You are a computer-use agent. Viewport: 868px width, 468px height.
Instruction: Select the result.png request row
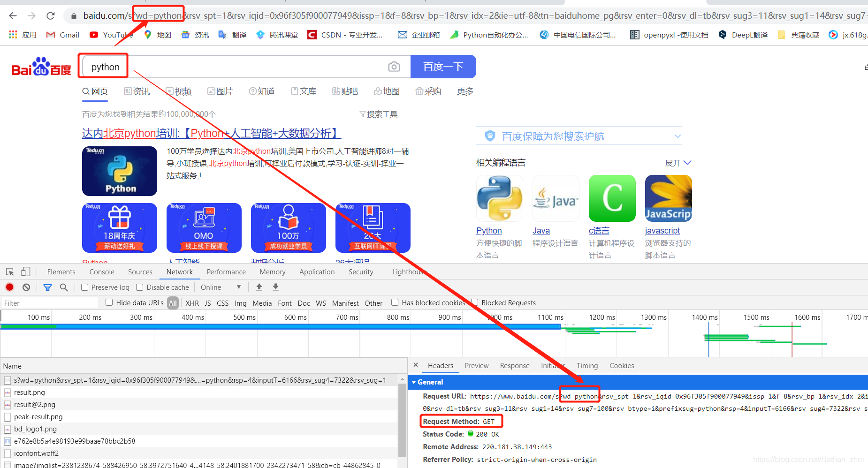click(200, 393)
